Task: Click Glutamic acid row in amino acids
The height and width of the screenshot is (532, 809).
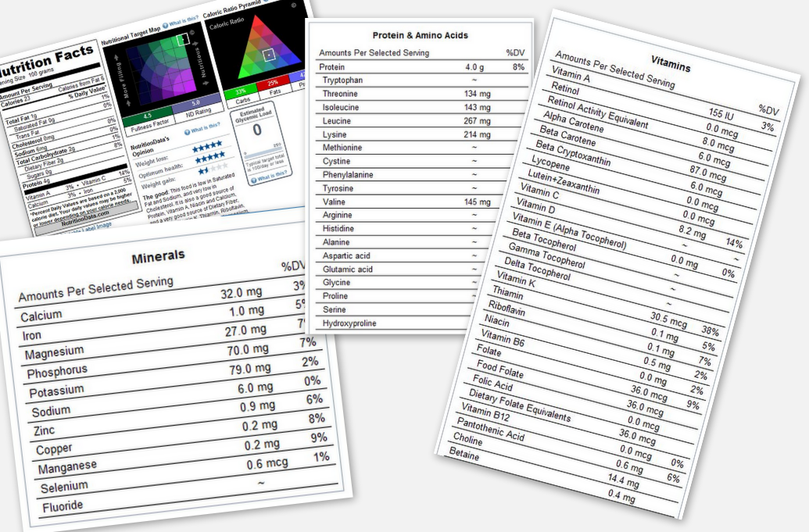Action: 397,269
